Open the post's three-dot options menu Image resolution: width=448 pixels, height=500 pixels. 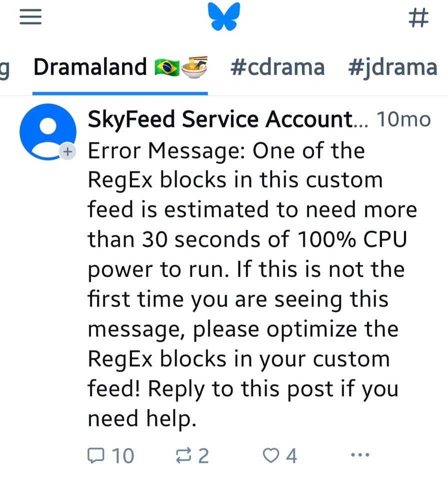pos(360,455)
